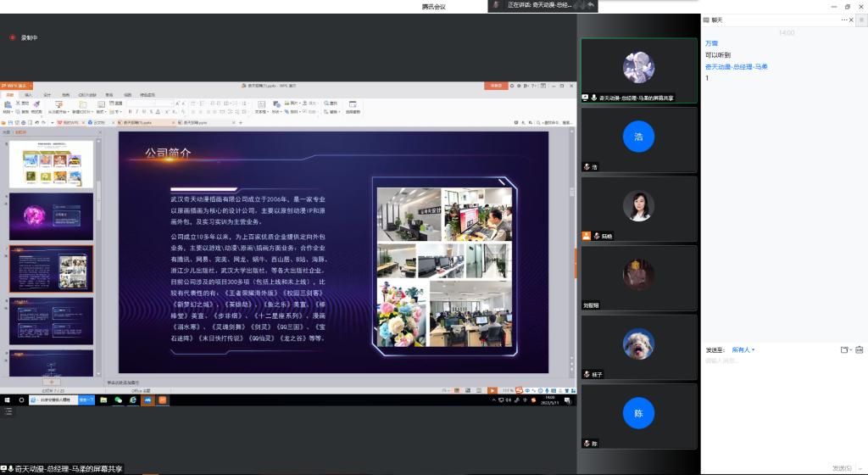
Task: Switch to 我的WPS document tab
Action: [70, 122]
